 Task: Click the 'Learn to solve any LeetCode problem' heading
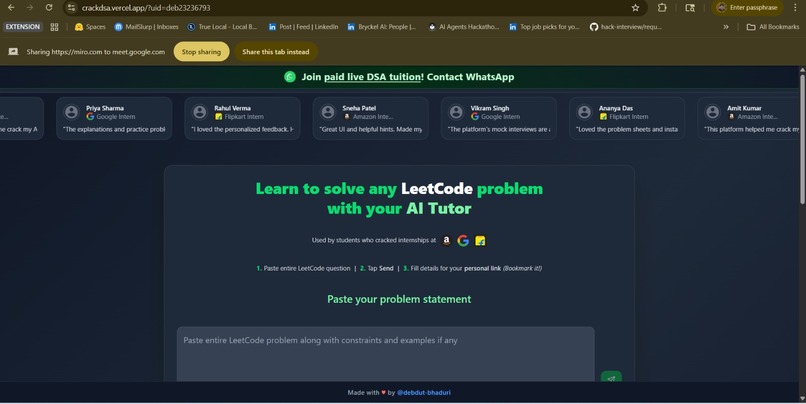[399, 198]
